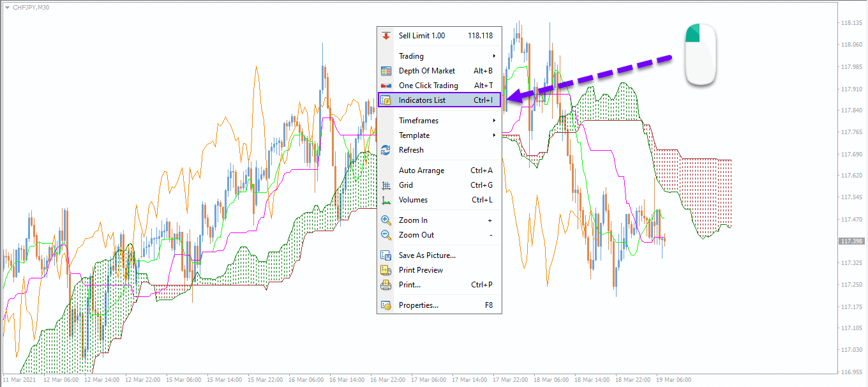The width and height of the screenshot is (868, 387).
Task: Click the Properties icon
Action: 385,305
